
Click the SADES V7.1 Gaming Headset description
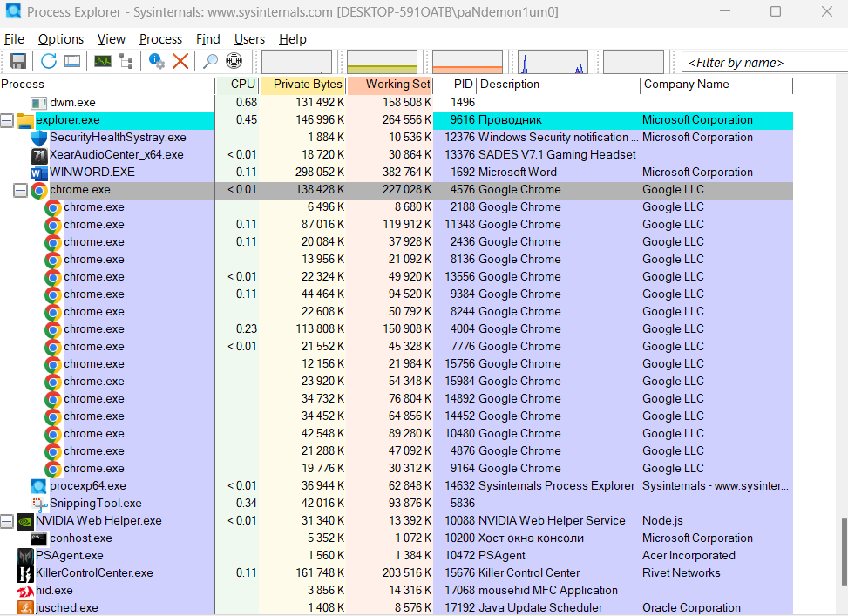tap(557, 155)
